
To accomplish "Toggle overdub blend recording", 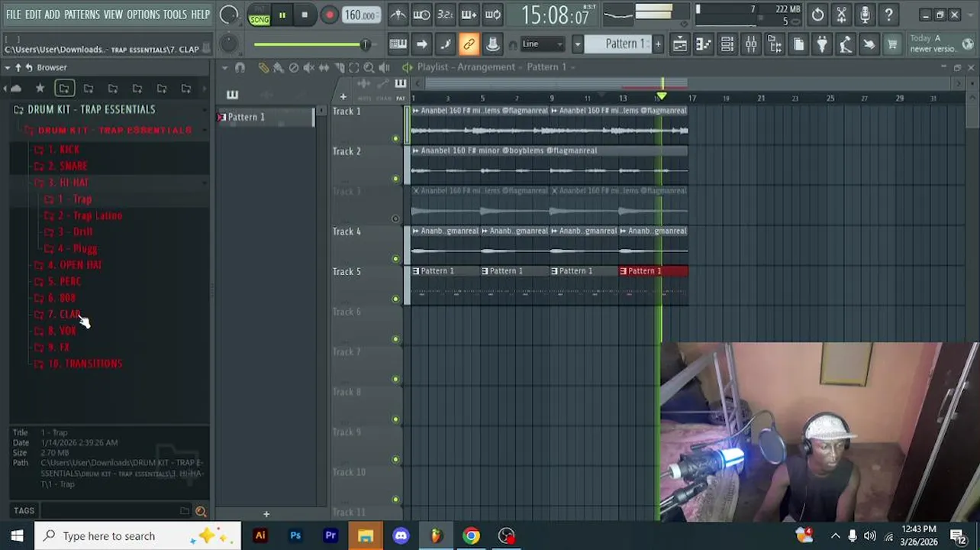I will pyautogui.click(x=469, y=15).
